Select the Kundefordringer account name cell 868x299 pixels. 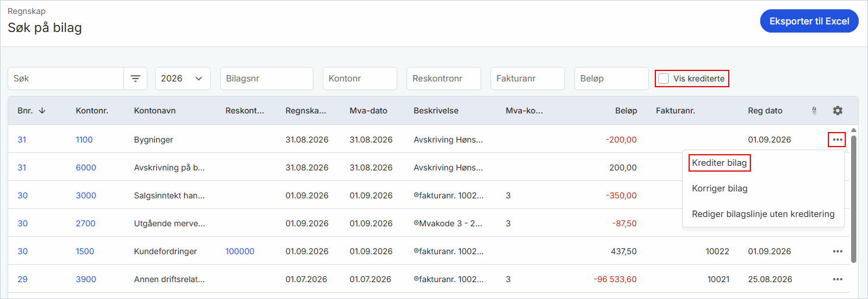(165, 251)
